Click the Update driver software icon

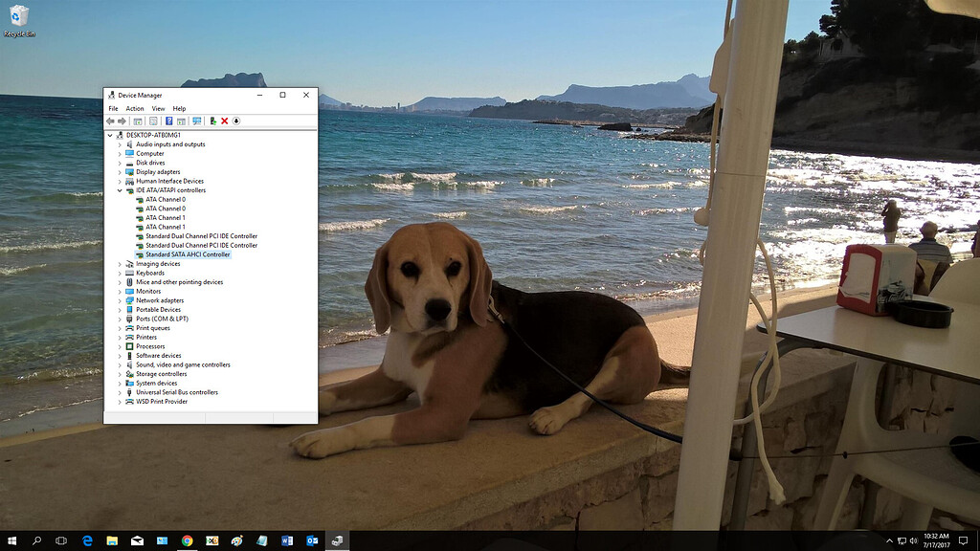click(x=213, y=121)
